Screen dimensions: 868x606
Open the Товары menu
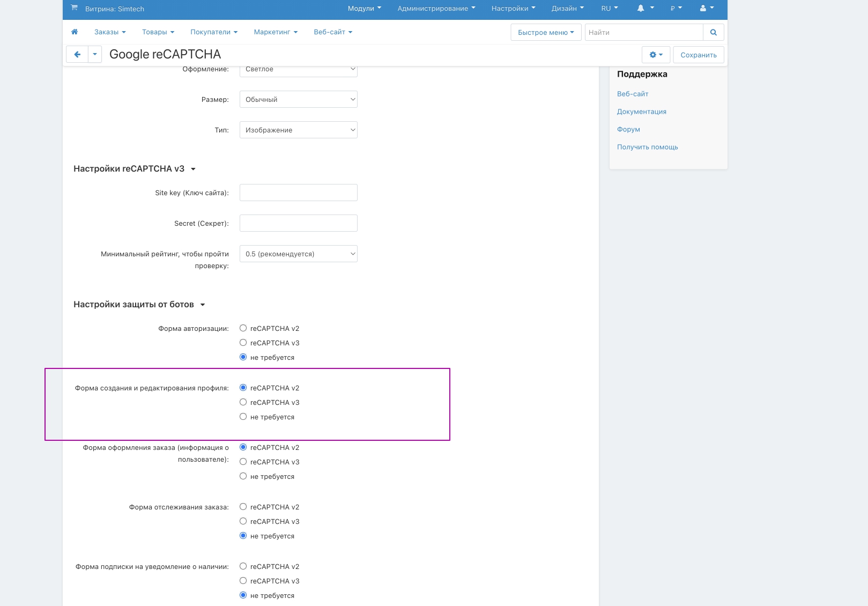pos(158,32)
